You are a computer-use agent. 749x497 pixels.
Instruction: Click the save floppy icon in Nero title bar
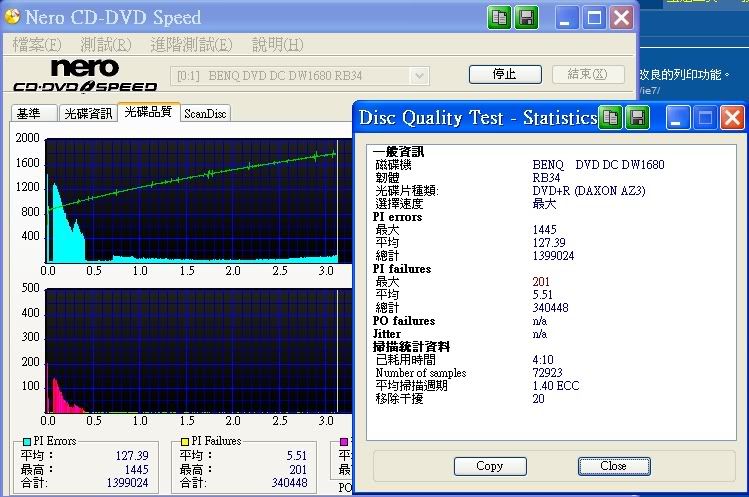(526, 18)
